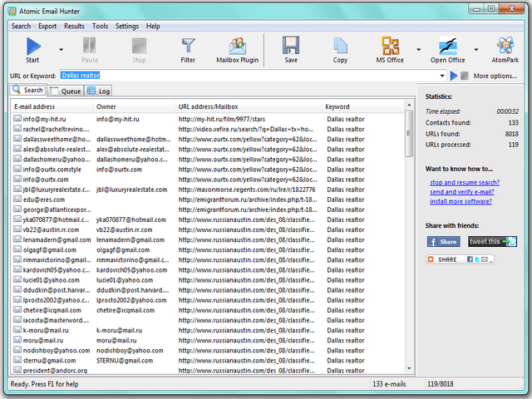Open the Export menu
532x399 pixels.
pyautogui.click(x=47, y=26)
